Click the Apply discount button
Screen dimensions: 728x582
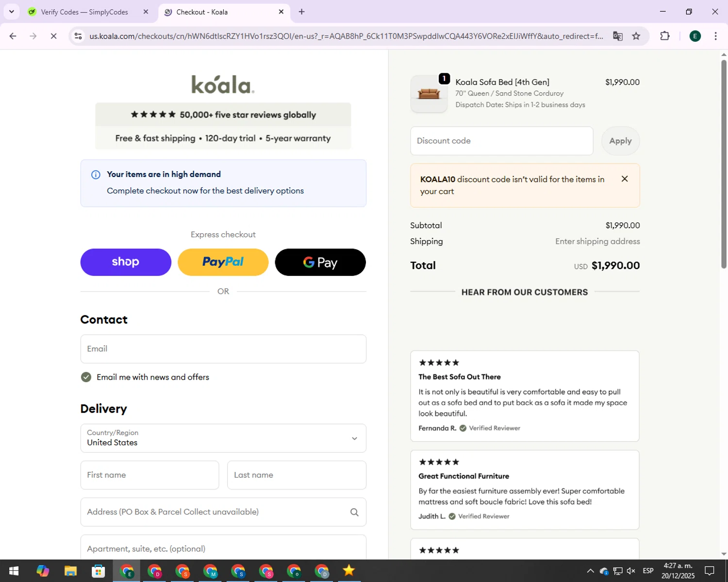coord(620,141)
